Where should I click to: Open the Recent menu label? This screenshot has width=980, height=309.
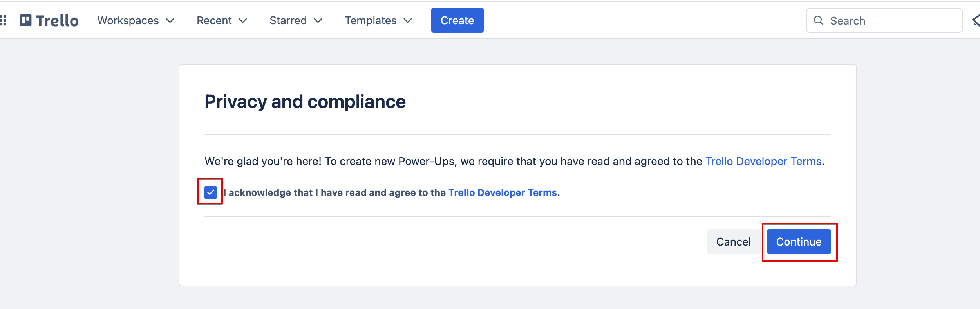click(x=214, y=21)
